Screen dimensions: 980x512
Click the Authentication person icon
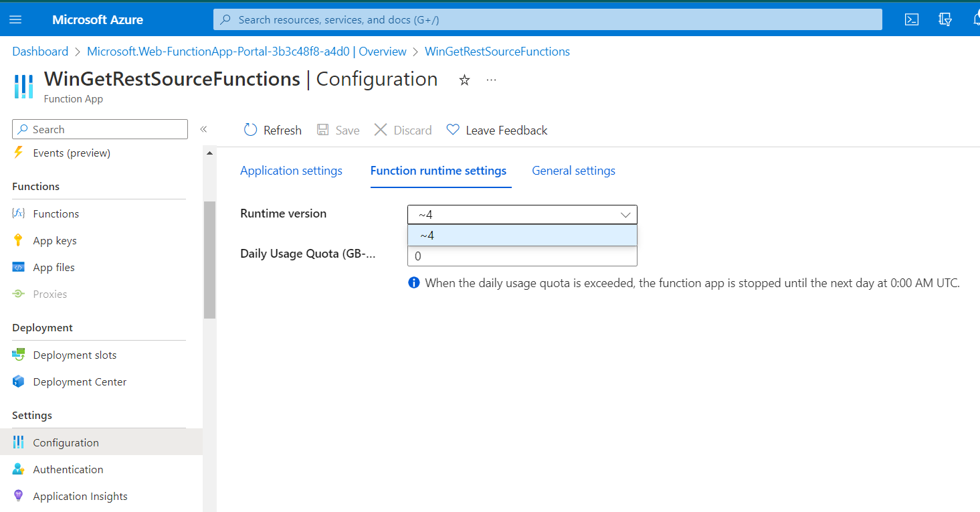pos(19,469)
